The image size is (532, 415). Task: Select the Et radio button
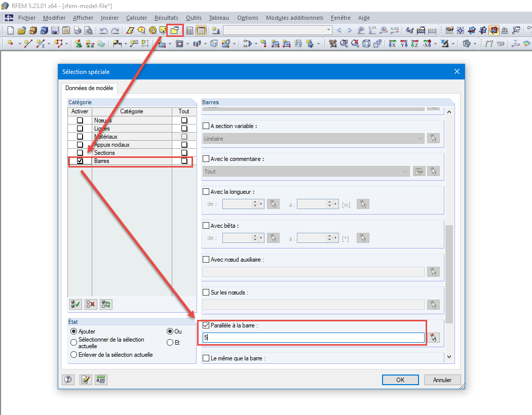coord(170,343)
